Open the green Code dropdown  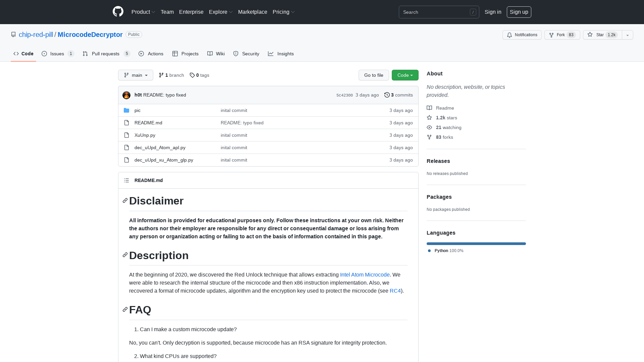(x=405, y=75)
